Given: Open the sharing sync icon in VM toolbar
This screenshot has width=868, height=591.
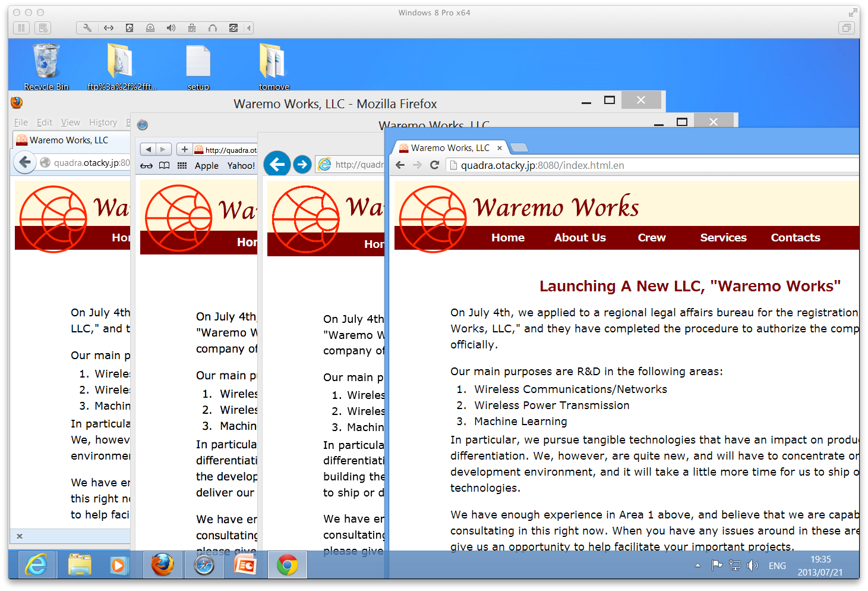Looking at the screenshot, I should tap(233, 28).
